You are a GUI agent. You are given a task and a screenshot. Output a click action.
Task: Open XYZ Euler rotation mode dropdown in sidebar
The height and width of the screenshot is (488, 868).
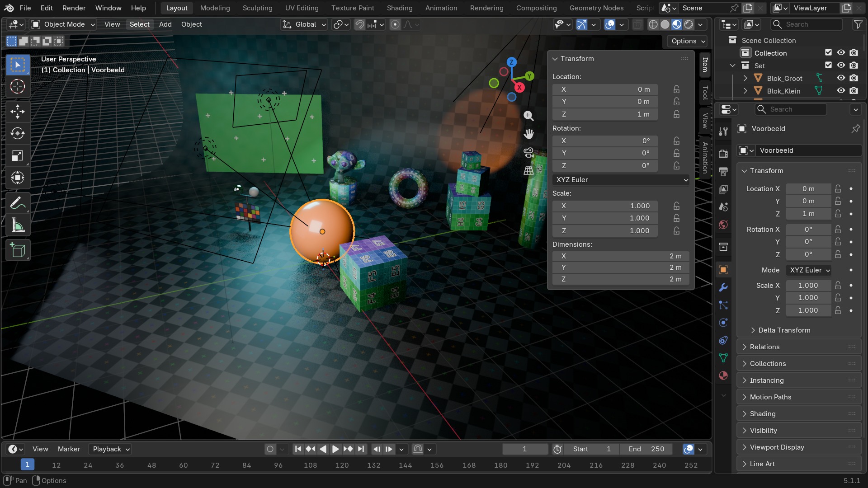621,180
